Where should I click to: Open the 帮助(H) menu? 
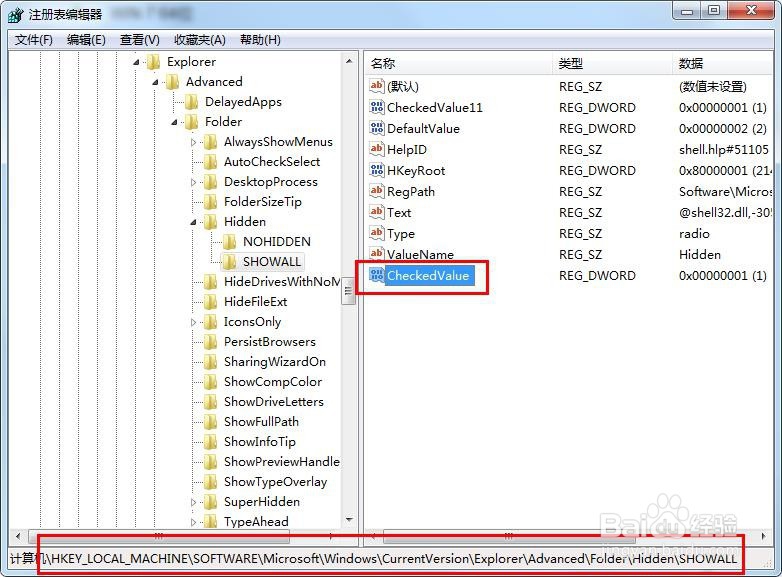(x=260, y=40)
